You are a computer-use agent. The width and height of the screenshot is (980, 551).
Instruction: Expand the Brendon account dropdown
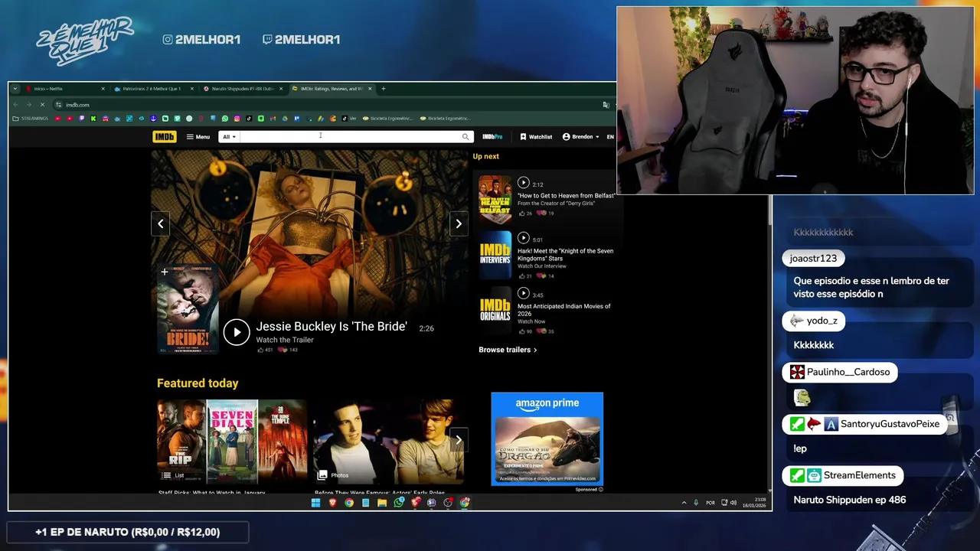[x=582, y=137]
